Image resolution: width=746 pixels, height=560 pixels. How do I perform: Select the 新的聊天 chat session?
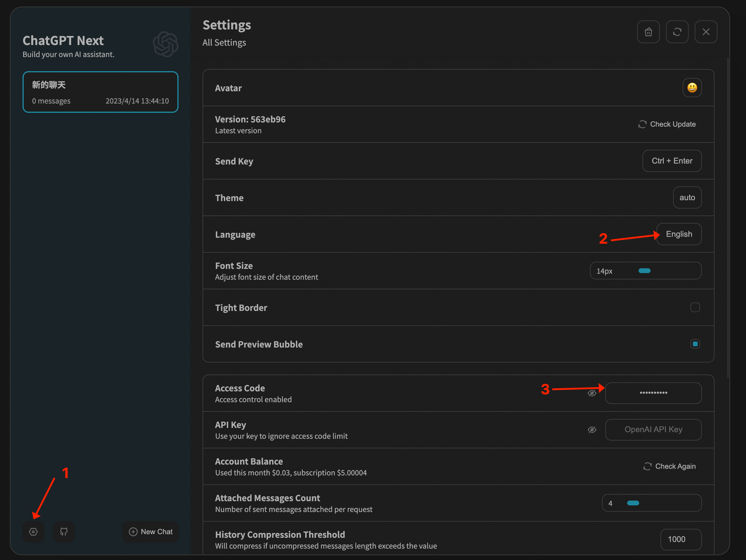click(x=100, y=92)
